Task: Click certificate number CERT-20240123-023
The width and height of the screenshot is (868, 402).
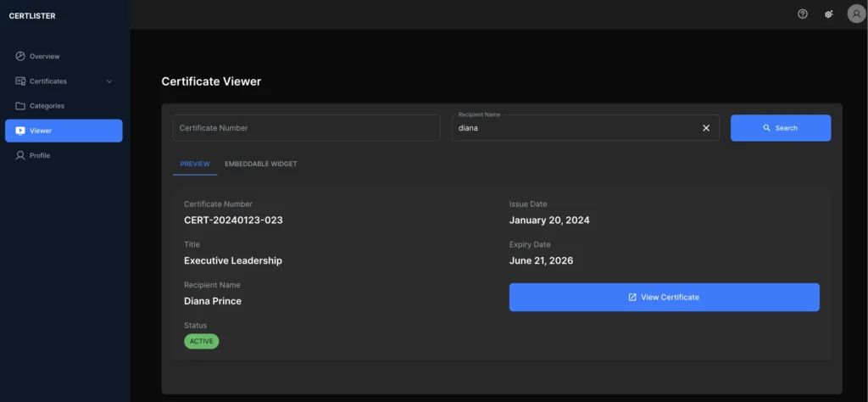Action: pos(234,221)
